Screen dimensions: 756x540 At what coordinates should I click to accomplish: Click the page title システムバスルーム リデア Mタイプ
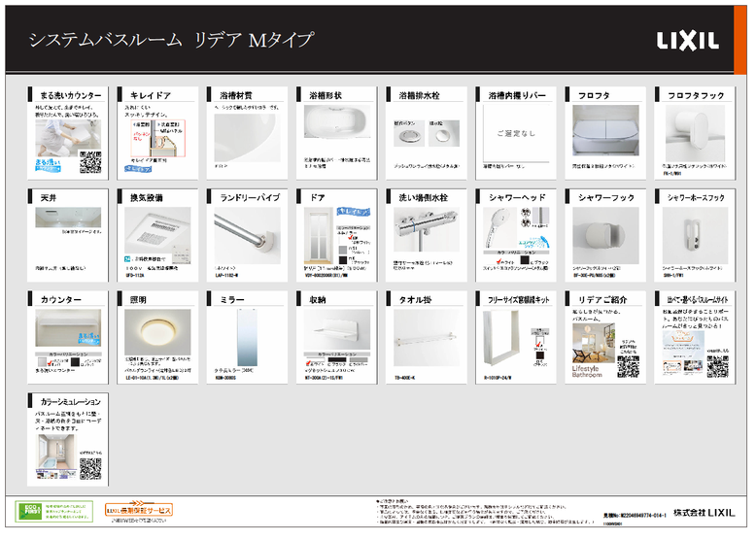click(172, 40)
